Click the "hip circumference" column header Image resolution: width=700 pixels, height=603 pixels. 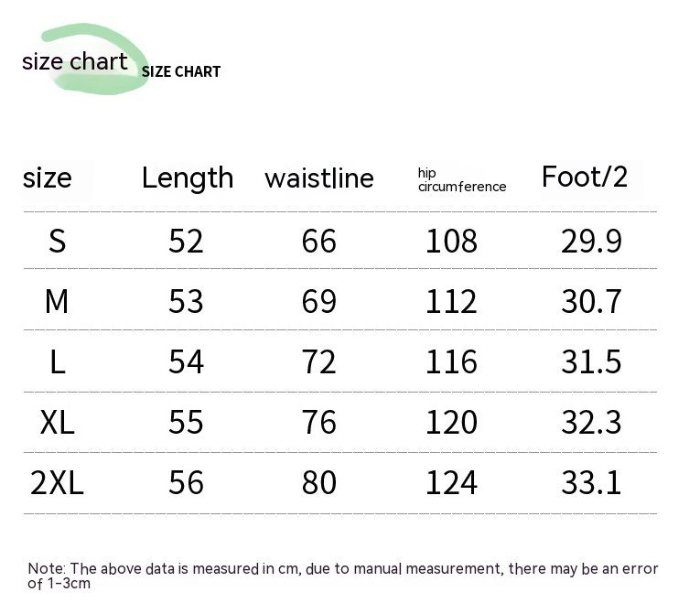pos(461,179)
